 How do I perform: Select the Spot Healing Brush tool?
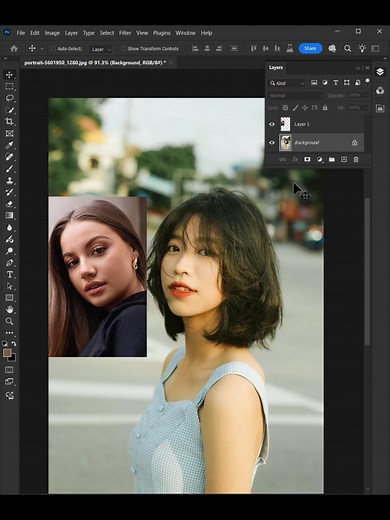point(9,157)
